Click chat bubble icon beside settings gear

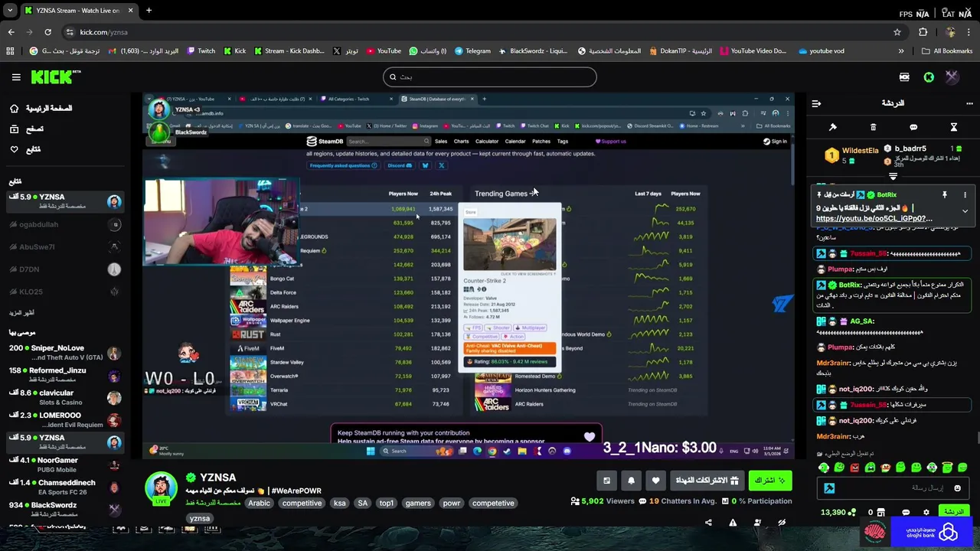(906, 513)
